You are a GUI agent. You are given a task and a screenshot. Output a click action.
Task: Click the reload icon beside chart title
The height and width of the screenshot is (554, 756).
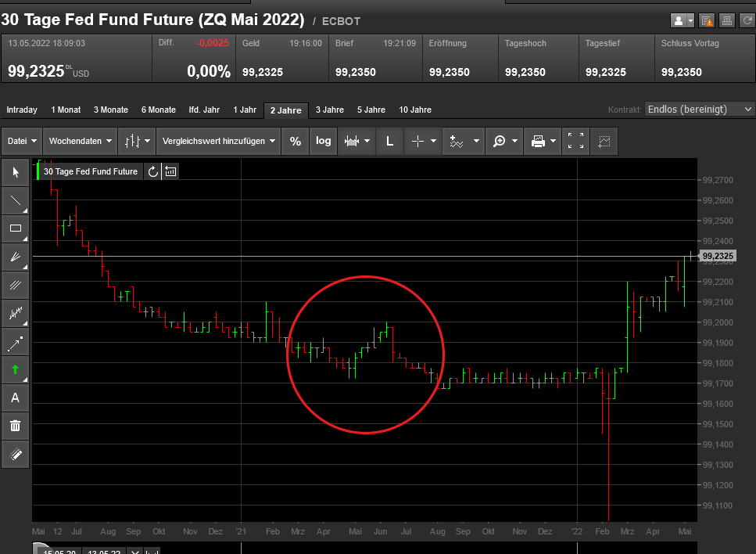click(x=152, y=171)
